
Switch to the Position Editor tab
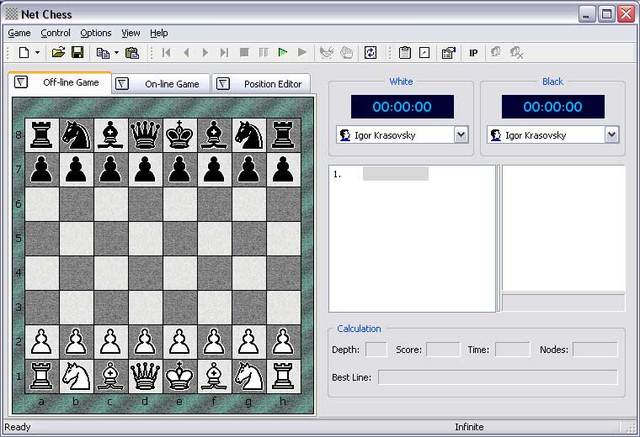[x=261, y=84]
